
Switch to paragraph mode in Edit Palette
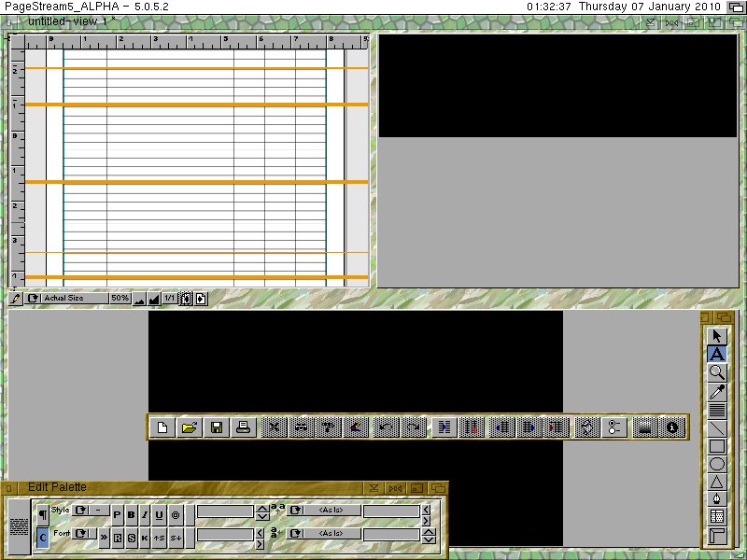(x=42, y=514)
